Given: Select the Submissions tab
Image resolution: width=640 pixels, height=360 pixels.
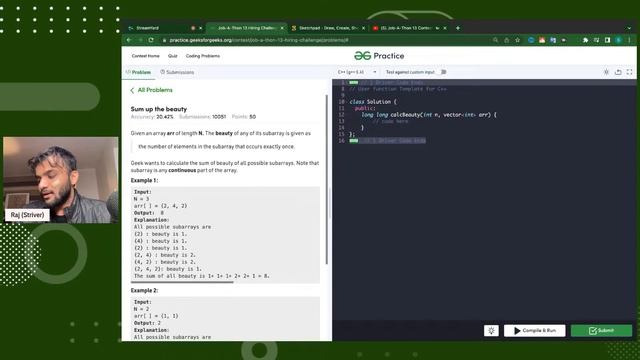Looking at the screenshot, I should (x=177, y=72).
